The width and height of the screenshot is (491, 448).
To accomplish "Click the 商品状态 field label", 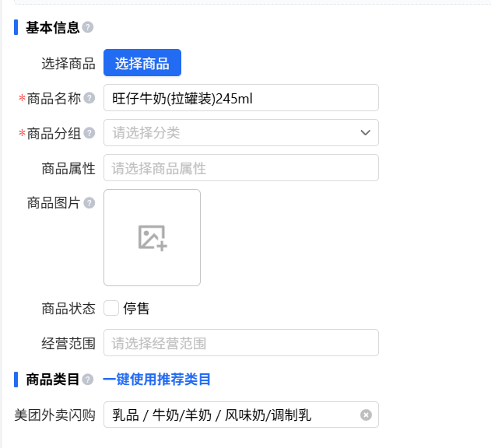I will (x=68, y=308).
